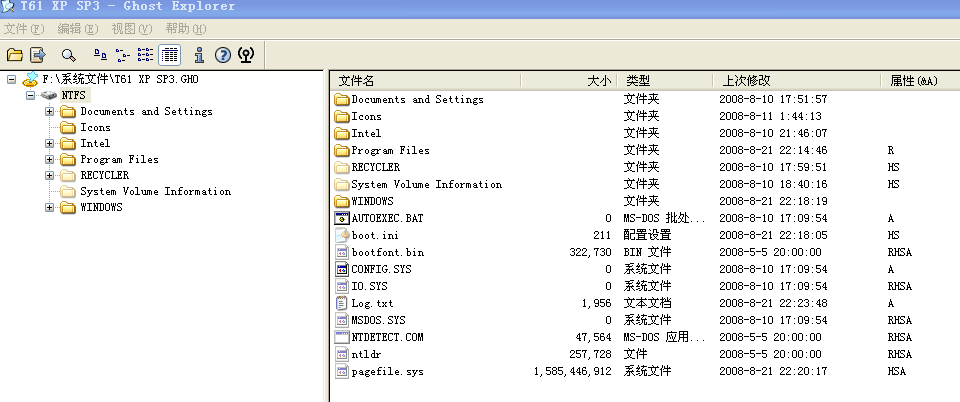The width and height of the screenshot is (960, 402).
Task: Click the date 2008-8-11 1:44:13
Action: (770, 116)
